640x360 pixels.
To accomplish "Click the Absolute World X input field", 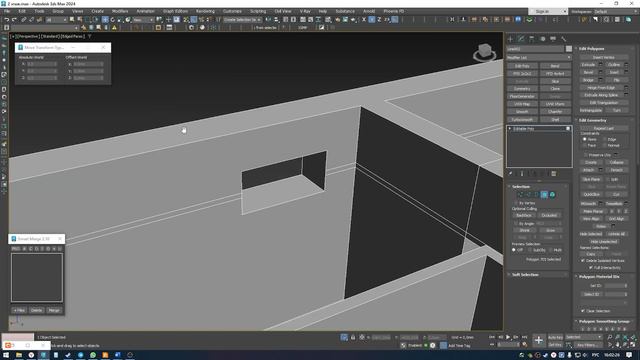I will [42, 64].
